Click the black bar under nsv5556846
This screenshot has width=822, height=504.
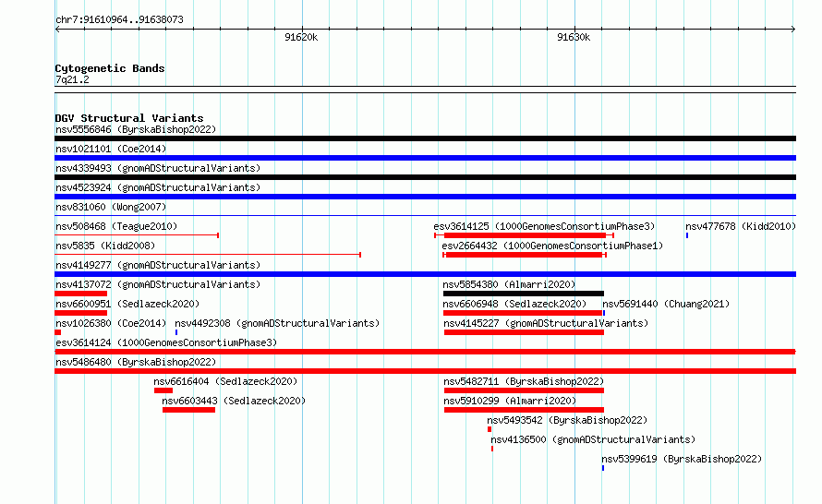425,138
